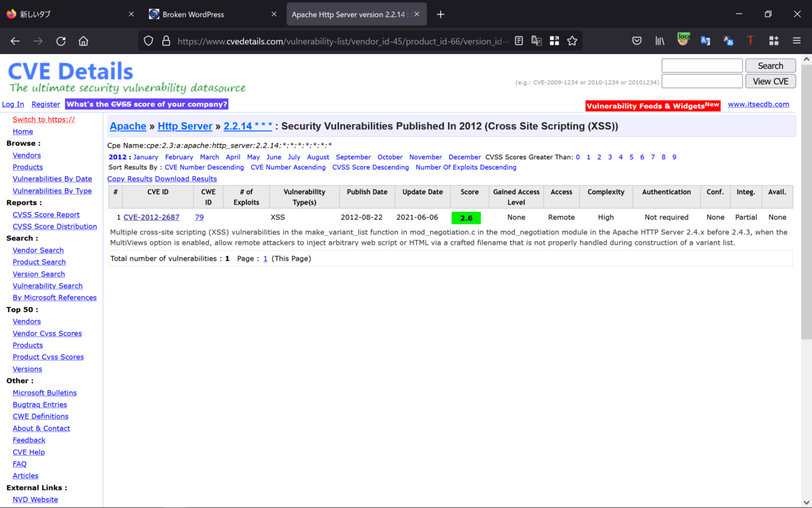
Task: Sort by CVE Number Descending
Action: click(x=204, y=167)
